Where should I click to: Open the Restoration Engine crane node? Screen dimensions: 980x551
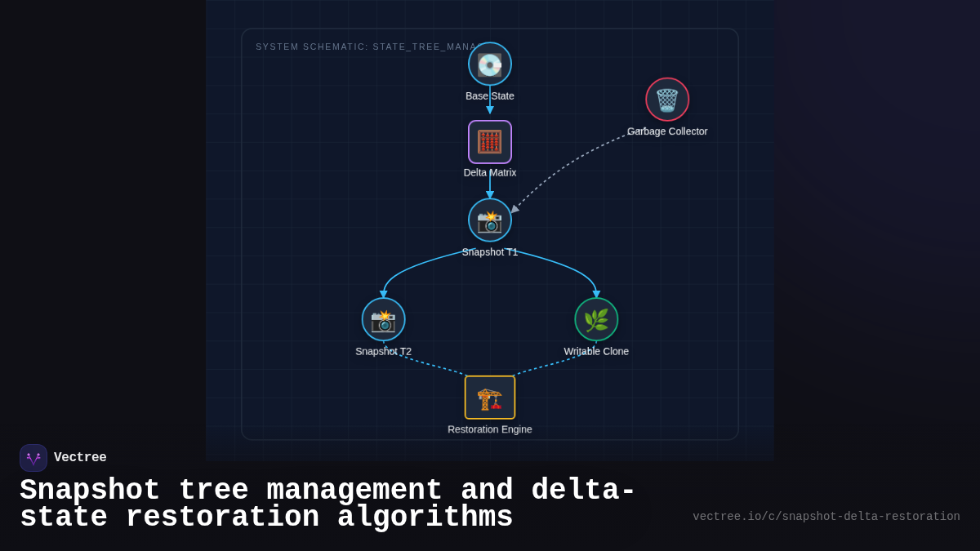[x=489, y=397]
